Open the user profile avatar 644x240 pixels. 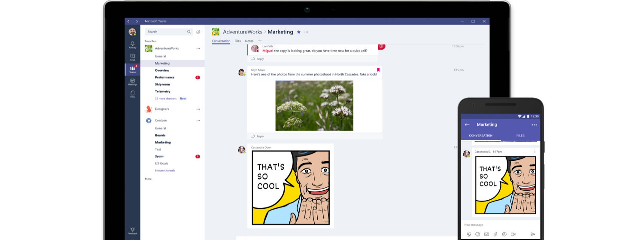tap(132, 32)
